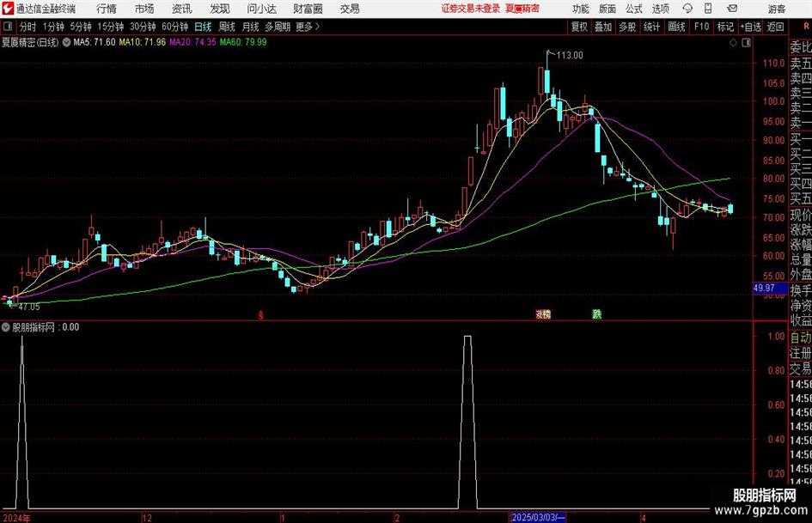Click the 自动 button in side panel
Image resolution: width=812 pixels, height=523 pixels.
801,338
